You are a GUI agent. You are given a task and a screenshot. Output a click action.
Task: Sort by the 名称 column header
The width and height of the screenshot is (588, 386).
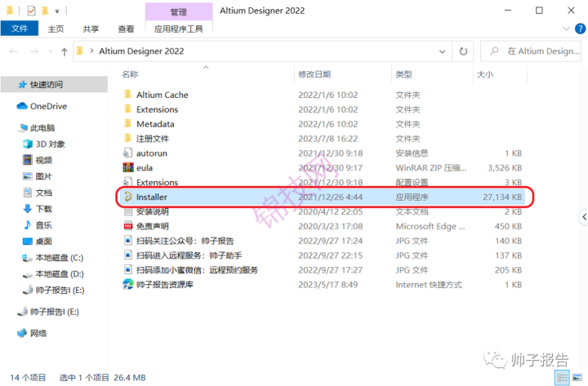(130, 74)
